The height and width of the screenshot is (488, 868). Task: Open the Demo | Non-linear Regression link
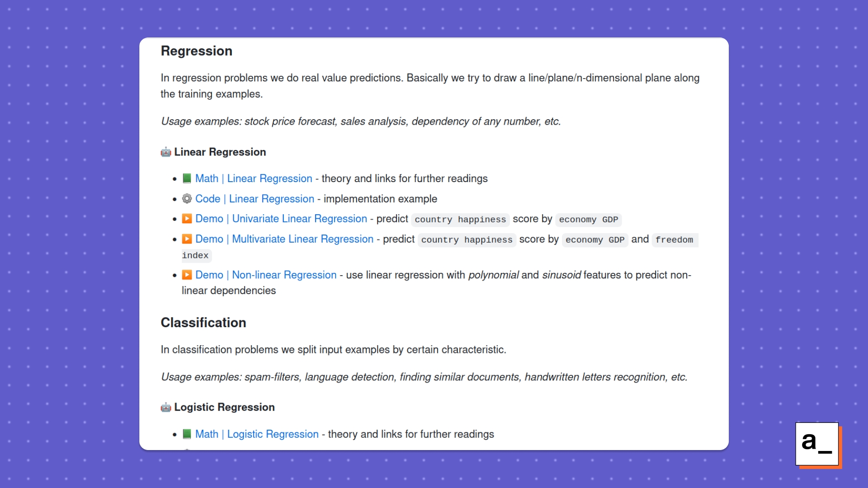[x=266, y=275]
